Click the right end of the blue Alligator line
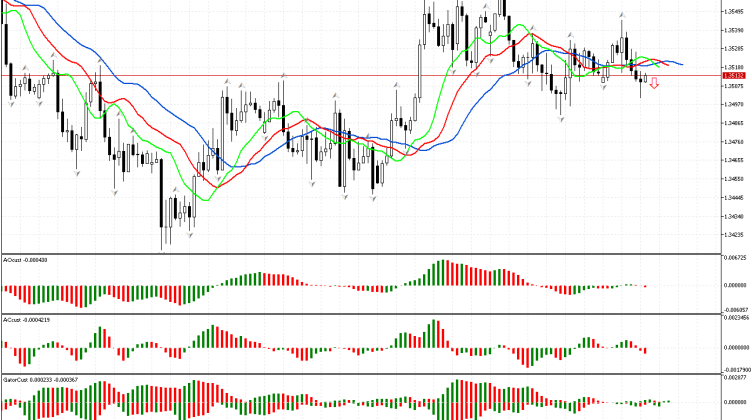Viewport: 752px width, 420px height. coord(681,64)
